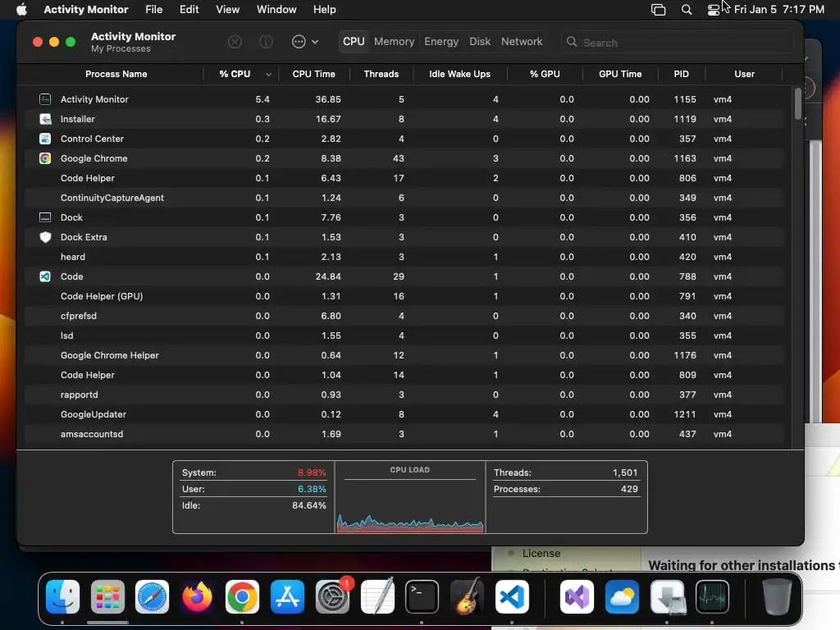
Task: Sort by Threads column header
Action: (381, 74)
